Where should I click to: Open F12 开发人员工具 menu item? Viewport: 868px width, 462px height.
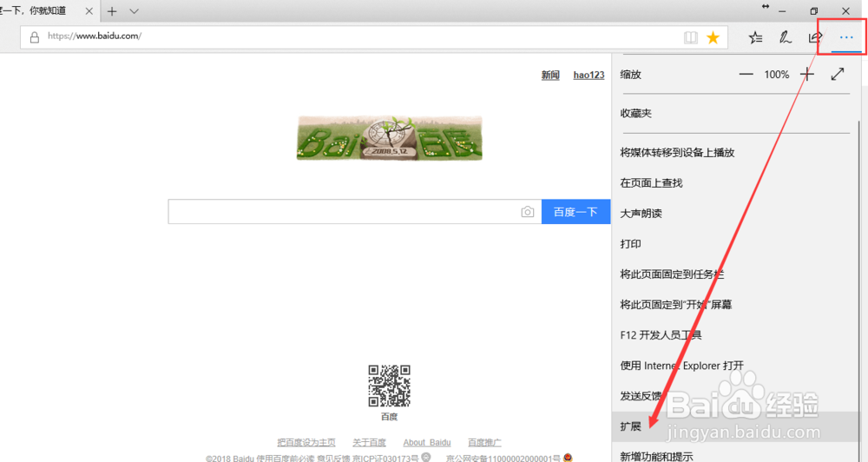[736, 335]
